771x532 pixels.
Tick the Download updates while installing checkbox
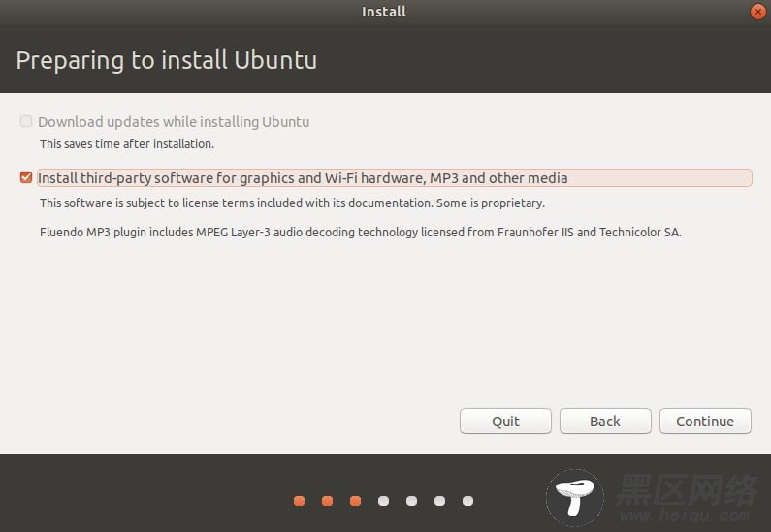(x=26, y=121)
